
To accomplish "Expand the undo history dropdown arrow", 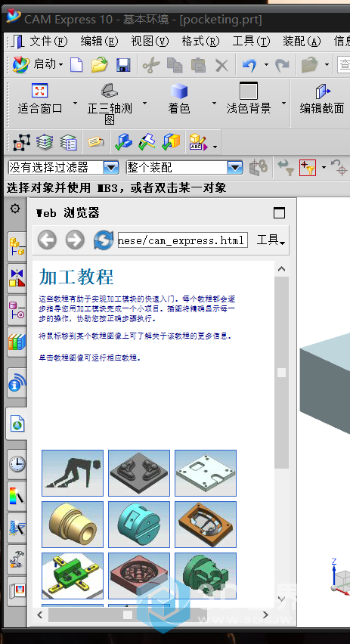I will (x=266, y=65).
